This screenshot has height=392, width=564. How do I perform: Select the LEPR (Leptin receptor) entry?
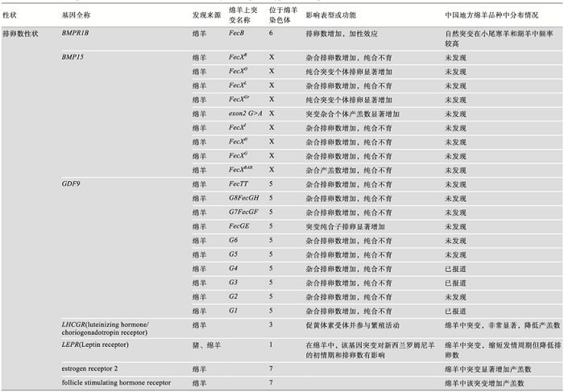point(95,345)
